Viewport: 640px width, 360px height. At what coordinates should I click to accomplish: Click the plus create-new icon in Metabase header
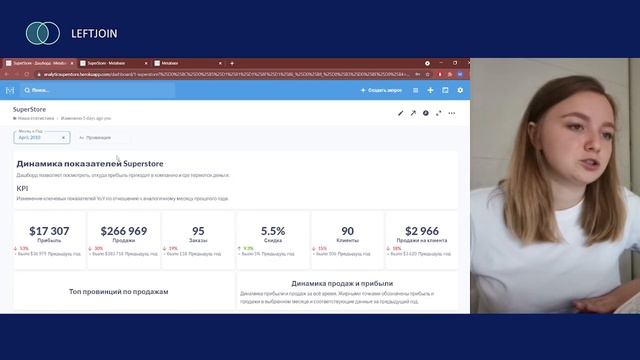point(430,90)
